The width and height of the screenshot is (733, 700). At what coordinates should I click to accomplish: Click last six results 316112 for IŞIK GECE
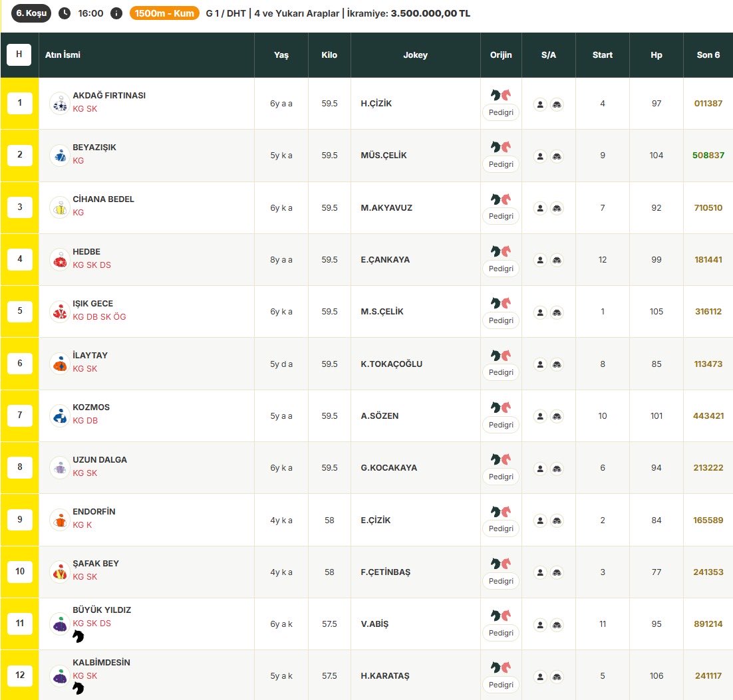coord(708,312)
